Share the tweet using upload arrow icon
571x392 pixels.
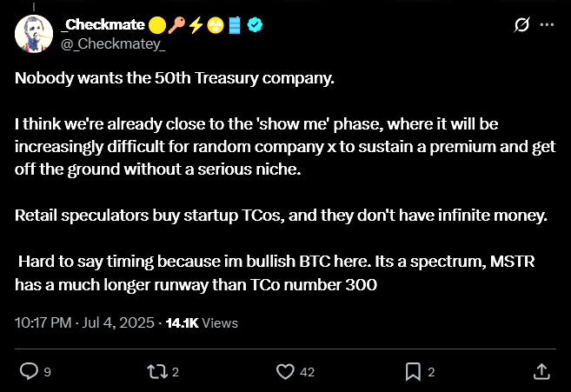point(541,372)
